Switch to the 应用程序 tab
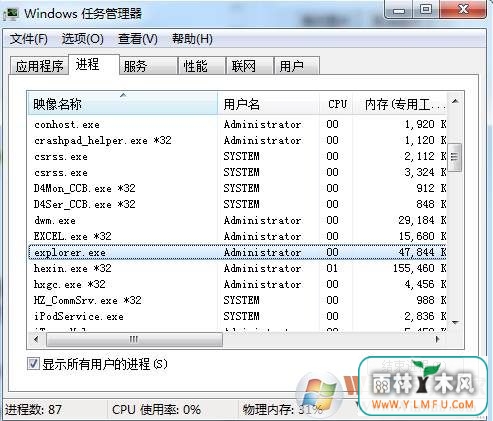493x421 pixels. tap(39, 66)
